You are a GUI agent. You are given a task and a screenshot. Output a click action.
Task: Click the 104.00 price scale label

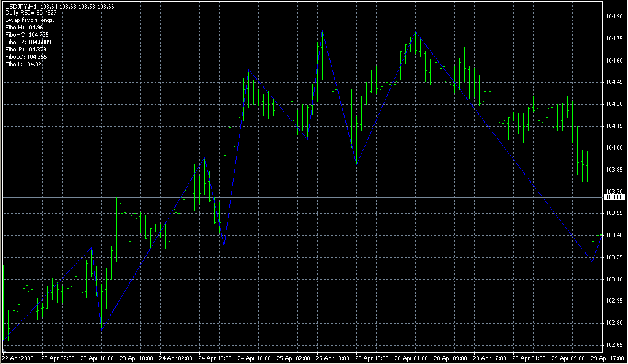(614, 148)
